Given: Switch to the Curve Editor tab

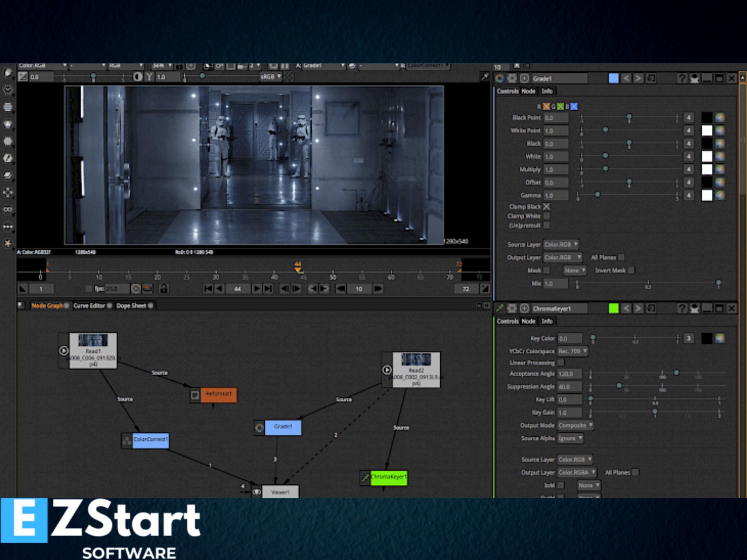Looking at the screenshot, I should pyautogui.click(x=90, y=306).
